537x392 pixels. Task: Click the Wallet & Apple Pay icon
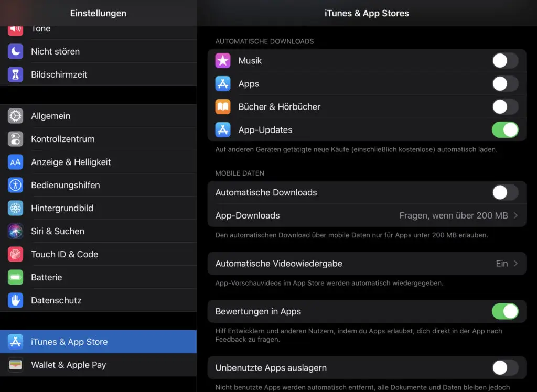point(15,365)
